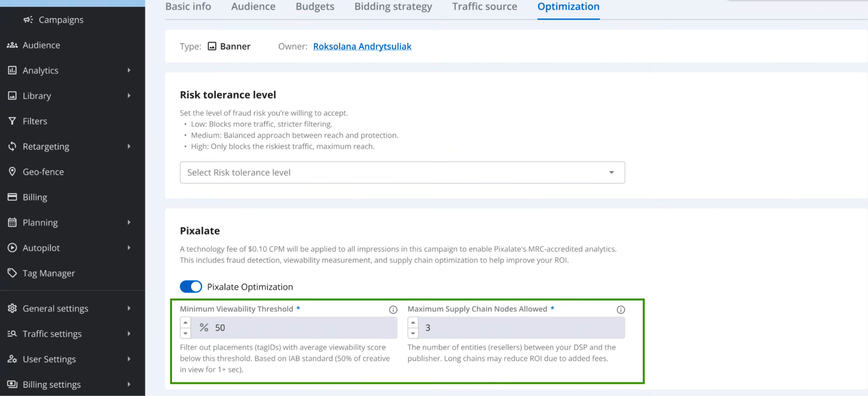Image resolution: width=868 pixels, height=396 pixels.
Task: Expand the Planning sidebar section
Action: [x=129, y=222]
